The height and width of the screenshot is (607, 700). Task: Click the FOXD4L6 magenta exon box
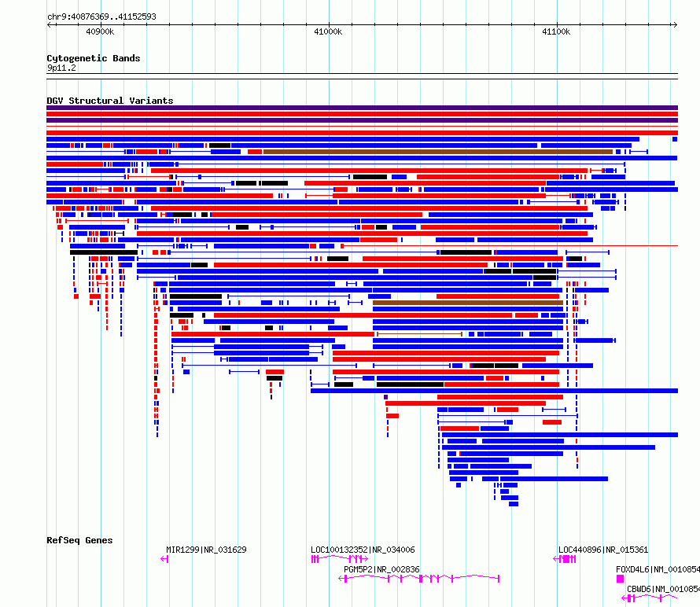(620, 579)
